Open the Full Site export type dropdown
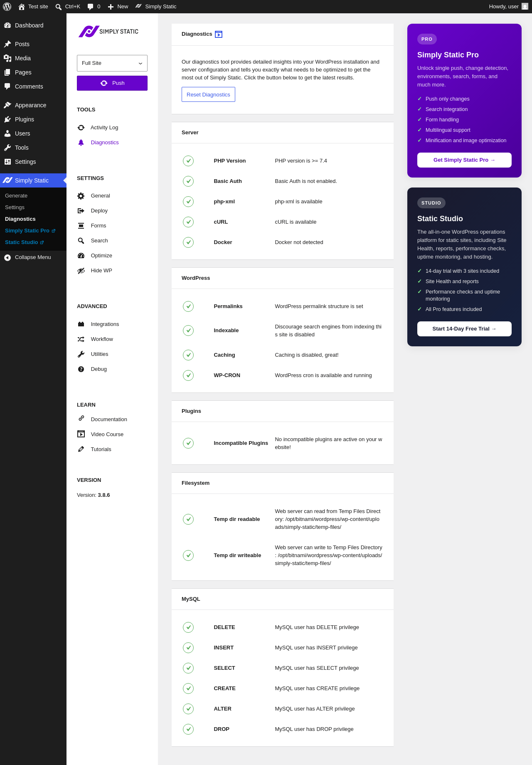Viewport: 532px width, 765px height. pyautogui.click(x=112, y=63)
